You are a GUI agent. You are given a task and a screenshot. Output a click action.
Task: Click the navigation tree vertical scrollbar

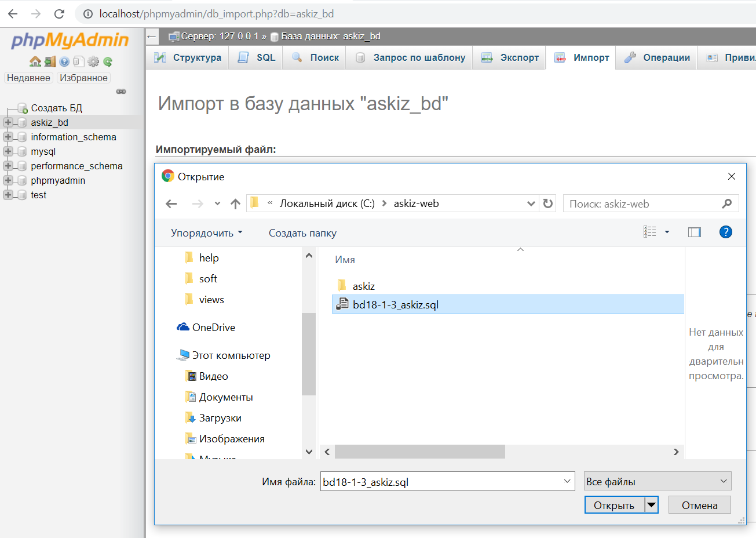tap(309, 354)
